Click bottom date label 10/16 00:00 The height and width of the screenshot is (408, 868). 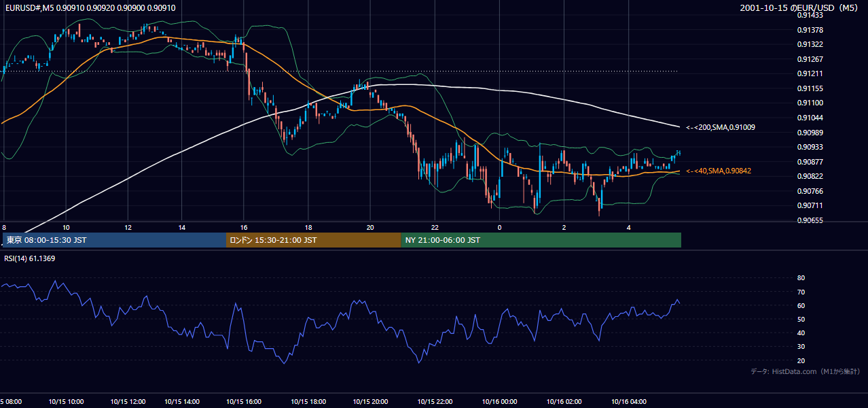click(x=499, y=402)
